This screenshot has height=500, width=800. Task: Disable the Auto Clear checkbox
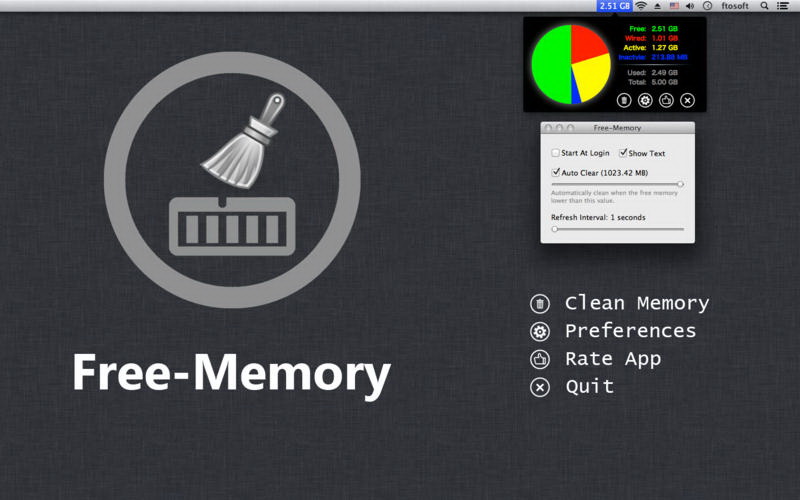(x=556, y=172)
